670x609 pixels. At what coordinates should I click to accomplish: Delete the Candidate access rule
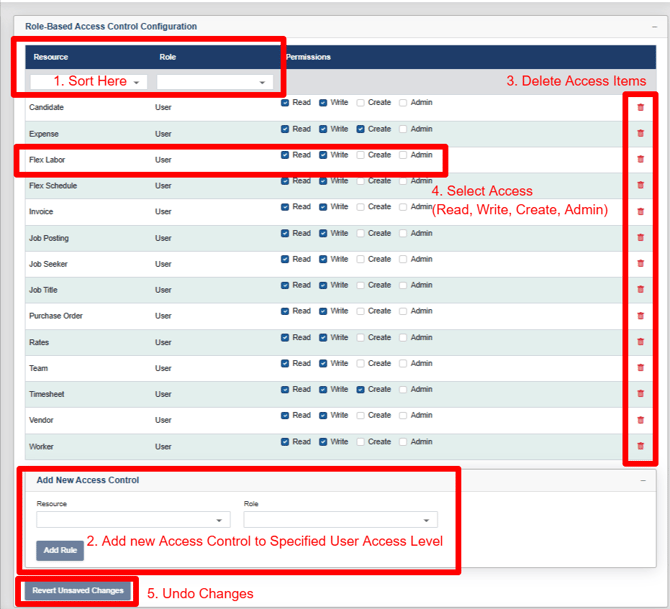pos(640,107)
